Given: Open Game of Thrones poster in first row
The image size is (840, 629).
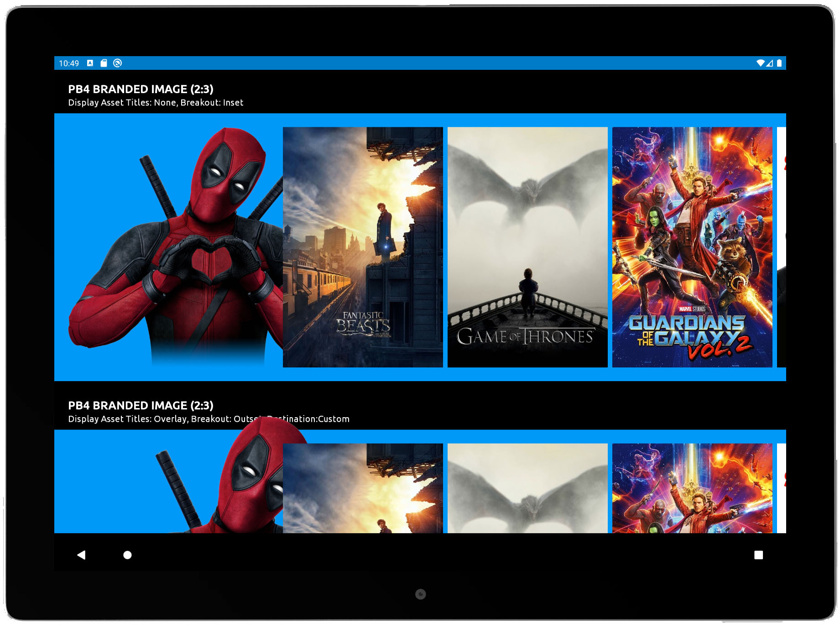Looking at the screenshot, I should (x=527, y=247).
